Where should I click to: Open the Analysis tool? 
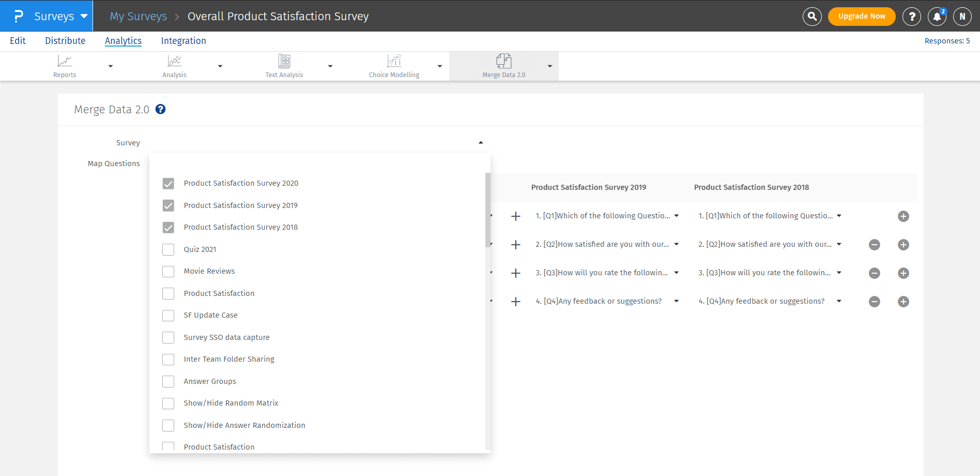tap(174, 66)
